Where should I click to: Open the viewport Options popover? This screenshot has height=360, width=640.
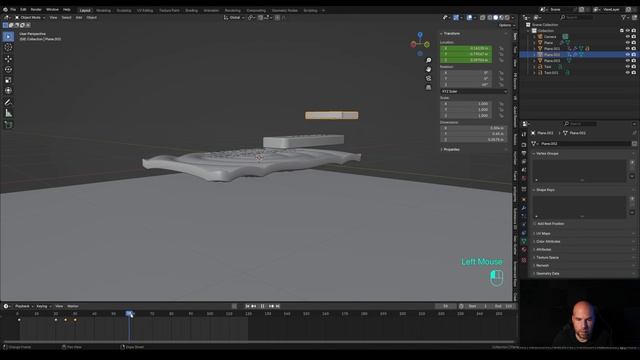point(506,25)
